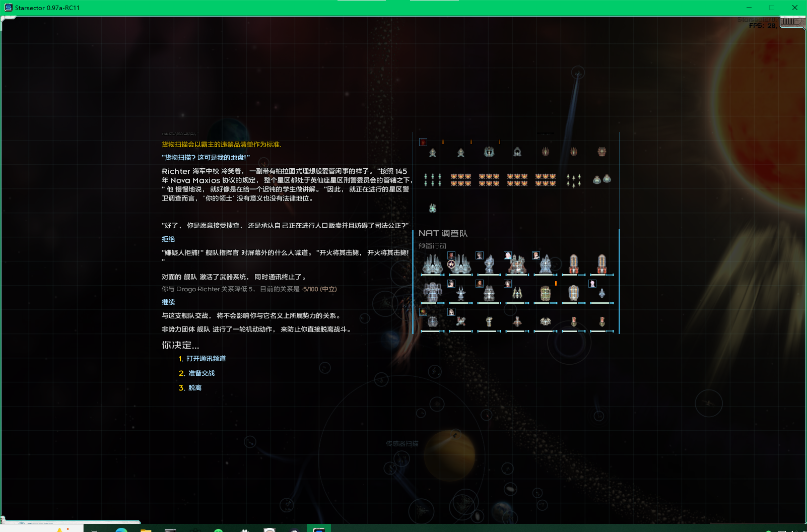Click the 继续 dialogue link

pyautogui.click(x=168, y=301)
